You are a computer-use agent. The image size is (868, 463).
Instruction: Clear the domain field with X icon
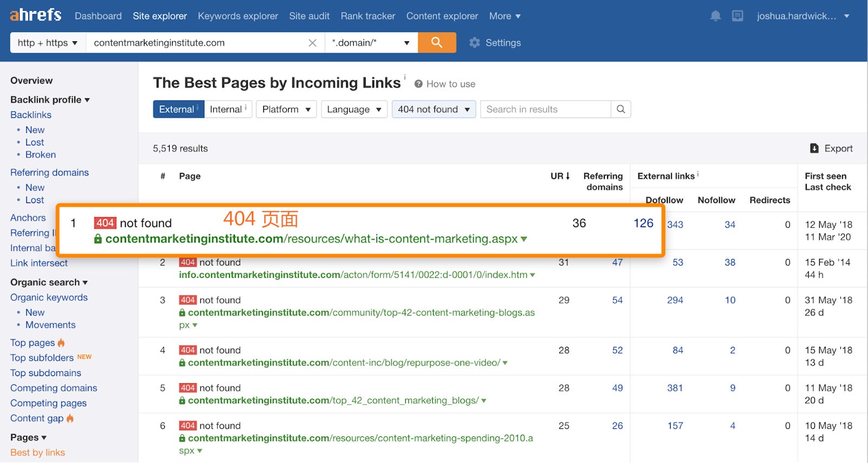(x=312, y=43)
